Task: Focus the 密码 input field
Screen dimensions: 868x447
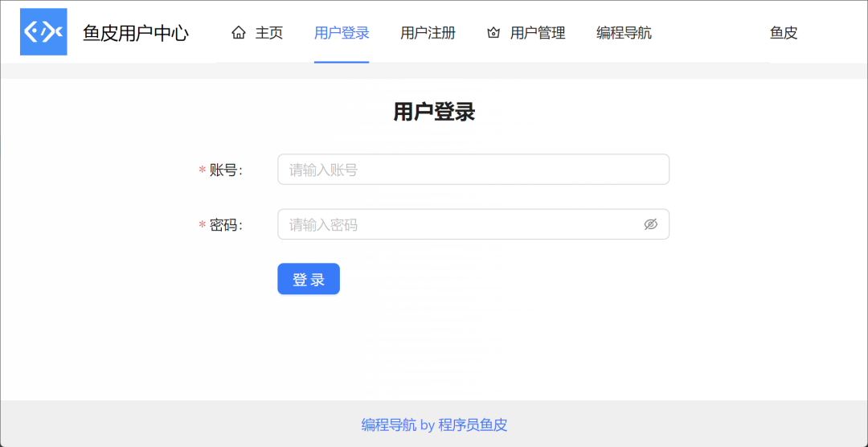Action: click(473, 224)
